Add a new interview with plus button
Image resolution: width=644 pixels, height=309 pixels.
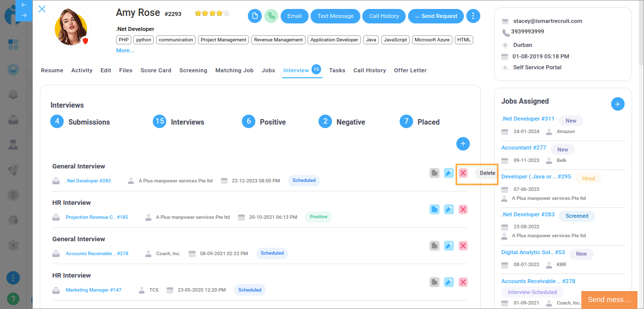(x=463, y=144)
